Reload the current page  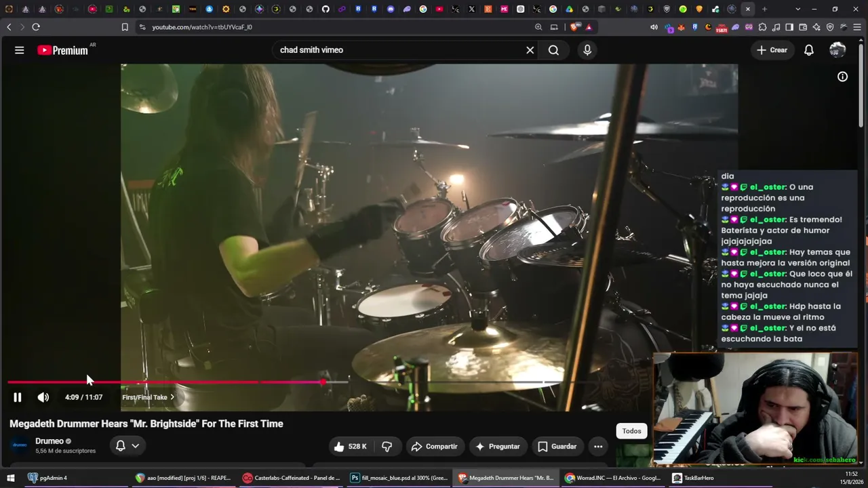[36, 27]
